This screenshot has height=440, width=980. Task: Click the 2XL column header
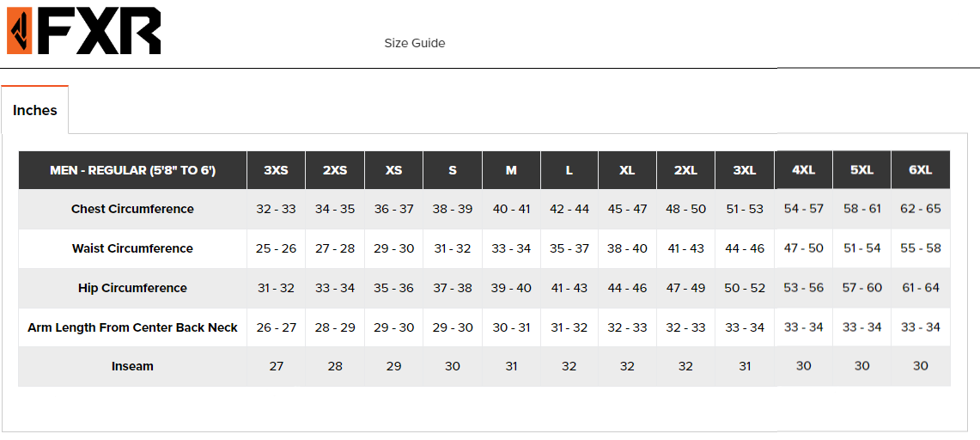click(x=685, y=170)
